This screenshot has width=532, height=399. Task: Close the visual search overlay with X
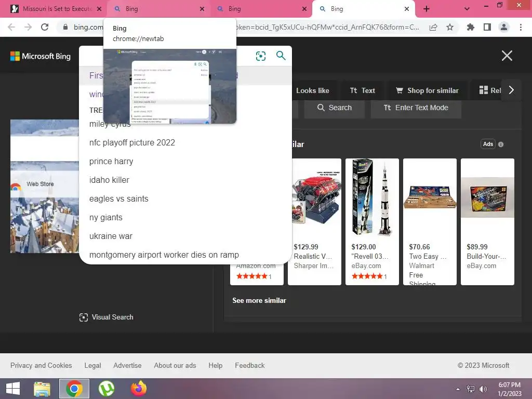[507, 56]
